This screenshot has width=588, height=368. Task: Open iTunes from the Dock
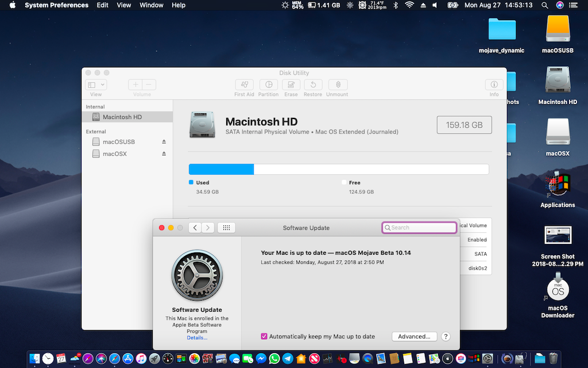click(x=141, y=359)
